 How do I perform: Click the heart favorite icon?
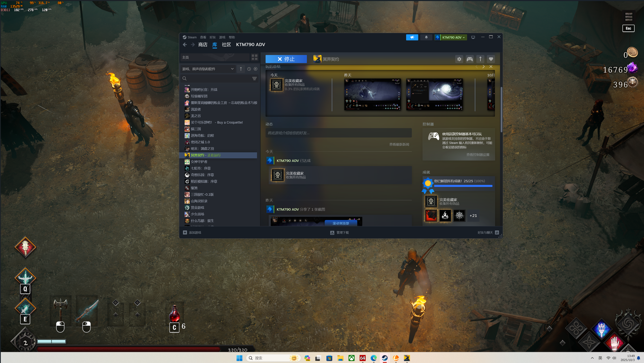491,59
